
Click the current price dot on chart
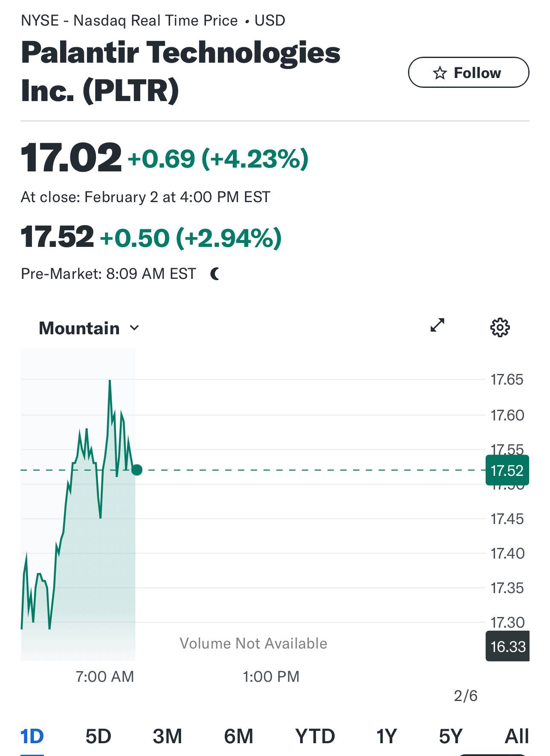[137, 470]
